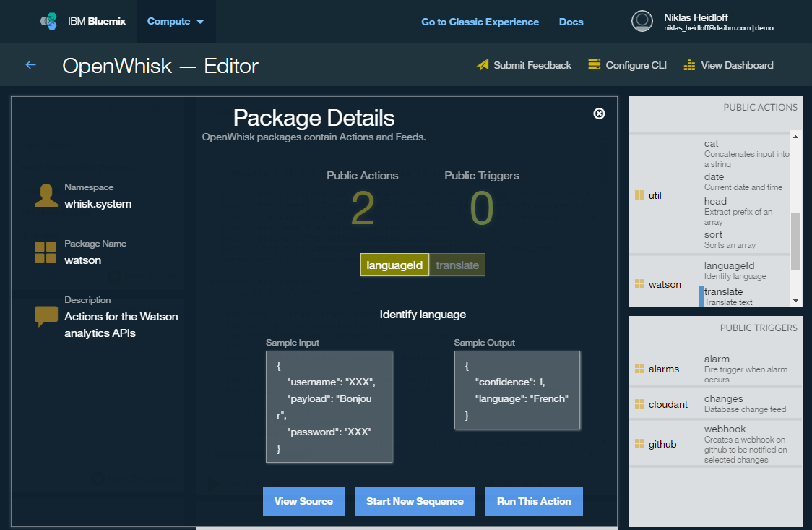Open View Dashboard
The height and width of the screenshot is (530, 812).
pos(737,65)
